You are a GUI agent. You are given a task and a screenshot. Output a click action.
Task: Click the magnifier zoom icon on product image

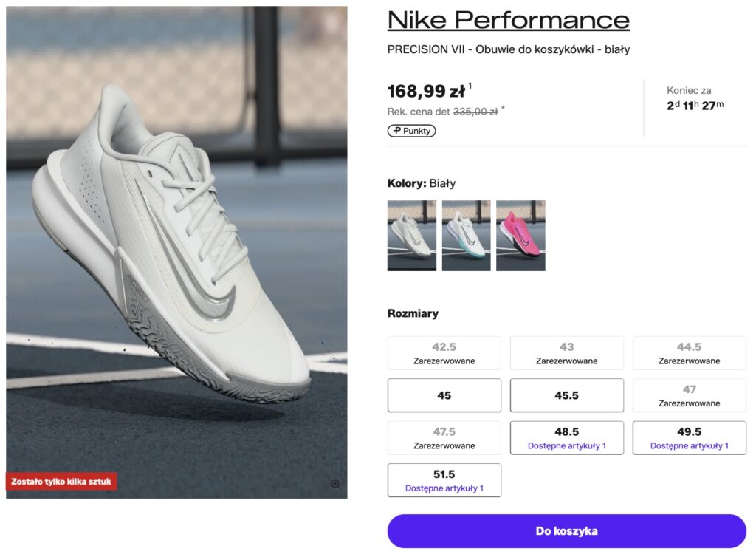click(335, 484)
